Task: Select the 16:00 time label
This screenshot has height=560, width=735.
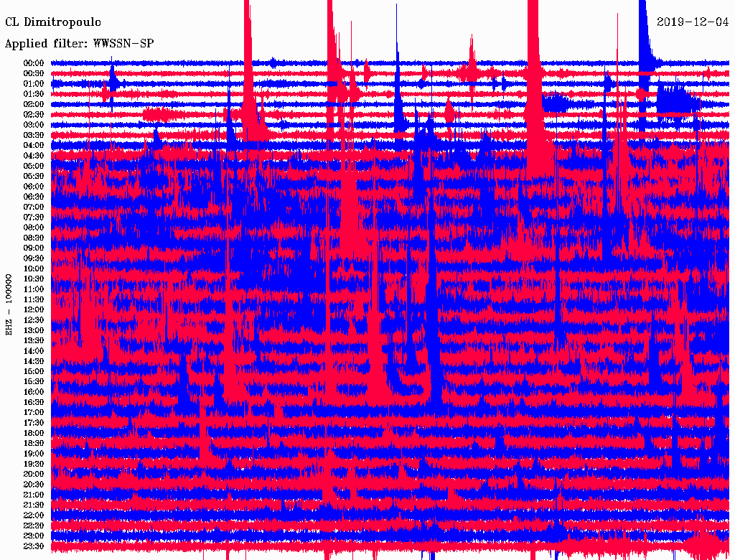Action: click(33, 391)
